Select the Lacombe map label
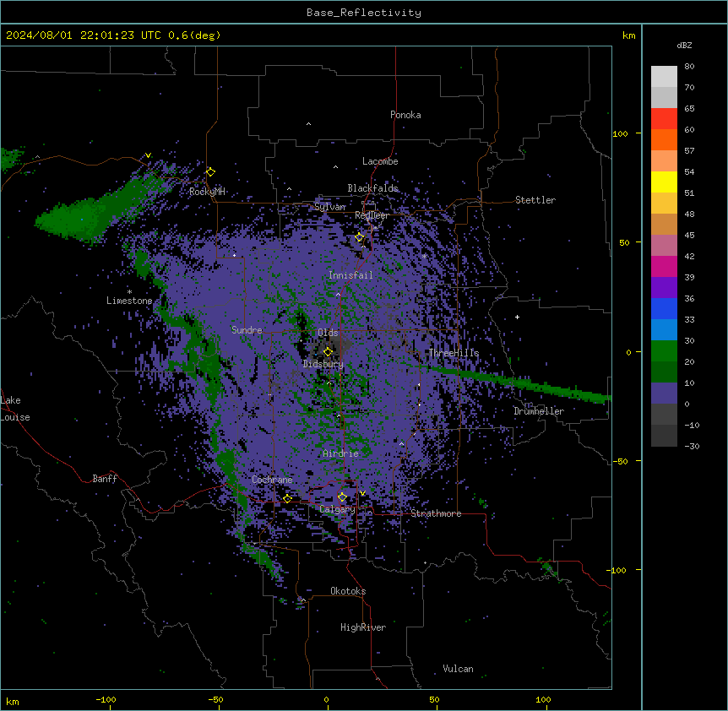This screenshot has height=711, width=728. click(380, 161)
